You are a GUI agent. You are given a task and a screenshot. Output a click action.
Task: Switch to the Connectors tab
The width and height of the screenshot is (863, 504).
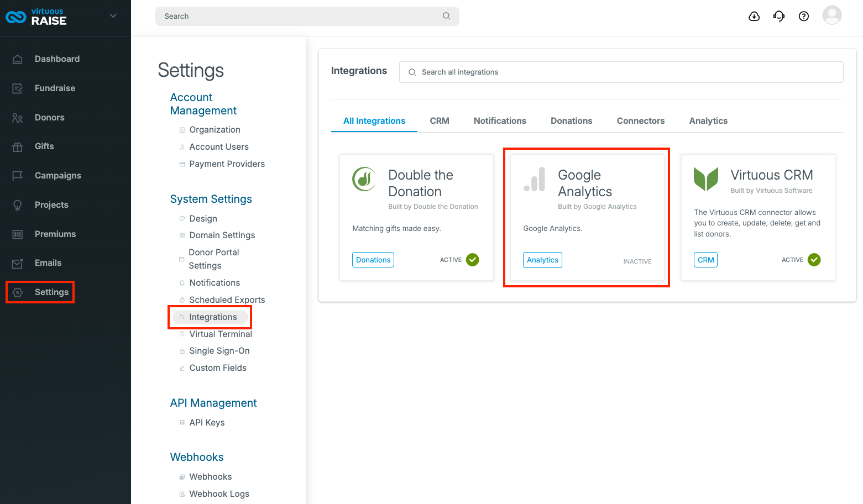pyautogui.click(x=641, y=121)
